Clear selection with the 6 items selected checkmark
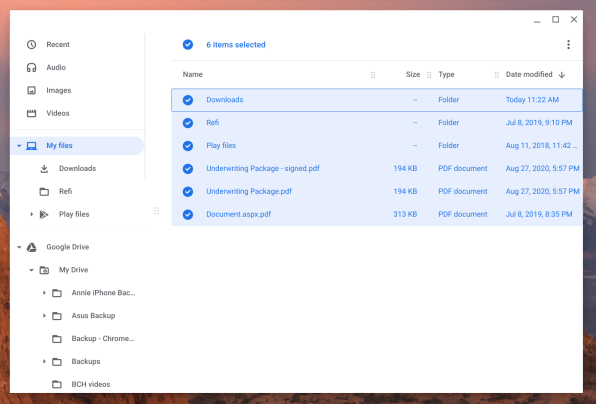The width and height of the screenshot is (596, 404). [188, 44]
